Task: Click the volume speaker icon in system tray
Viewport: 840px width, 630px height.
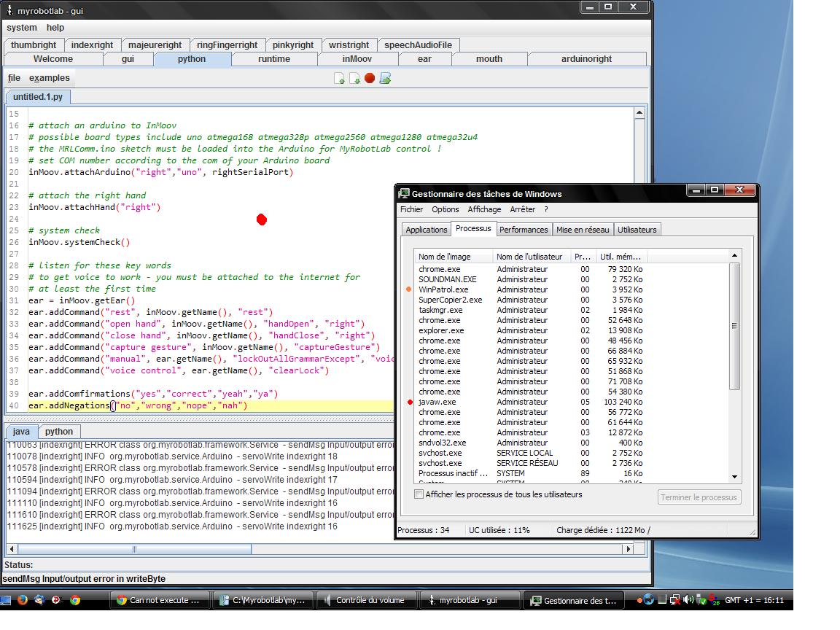Action: click(688, 600)
